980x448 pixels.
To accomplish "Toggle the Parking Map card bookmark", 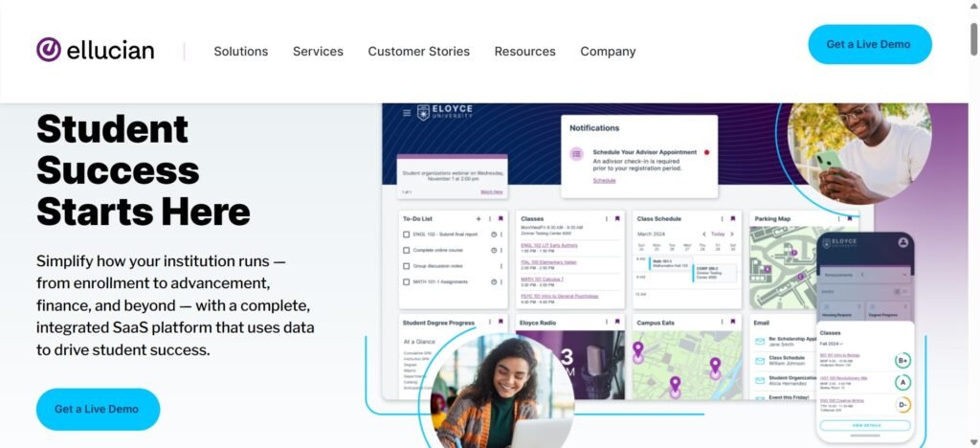I will click(850, 218).
